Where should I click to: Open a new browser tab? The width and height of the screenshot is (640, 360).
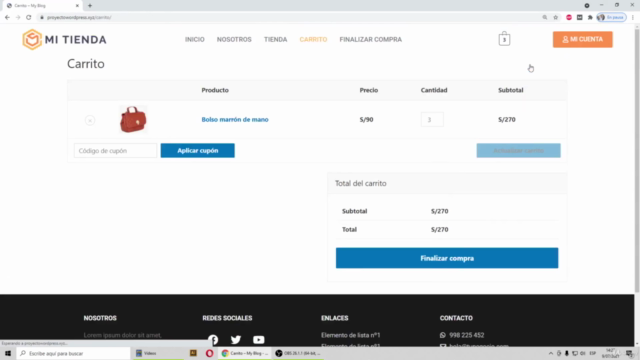[90, 6]
